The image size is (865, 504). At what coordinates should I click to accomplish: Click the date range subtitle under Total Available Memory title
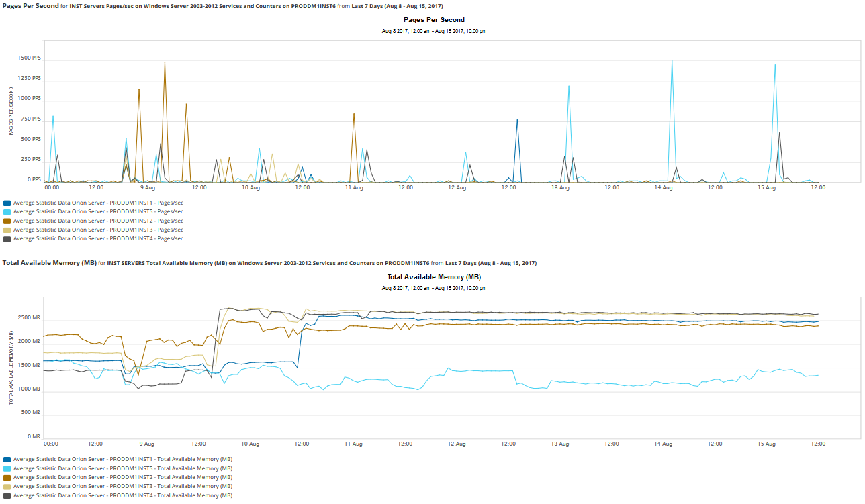(434, 288)
